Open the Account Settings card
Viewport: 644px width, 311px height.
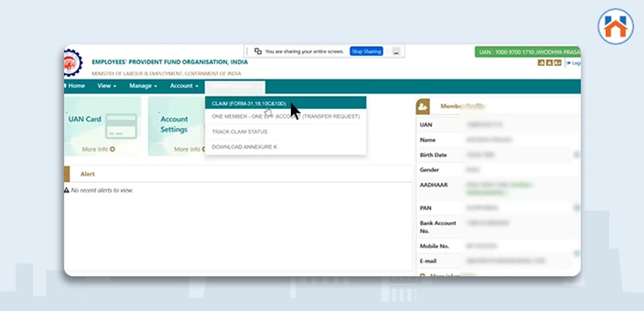[177, 126]
